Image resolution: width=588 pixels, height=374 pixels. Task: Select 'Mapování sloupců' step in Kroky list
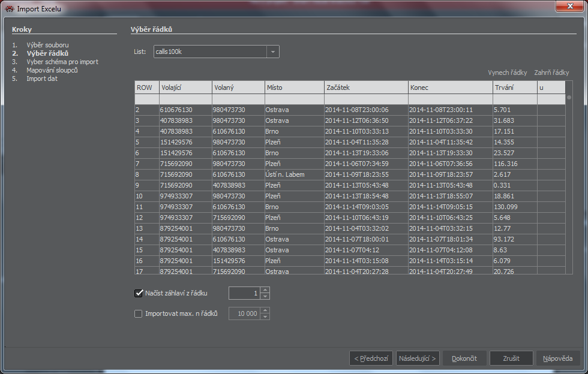[x=52, y=70]
